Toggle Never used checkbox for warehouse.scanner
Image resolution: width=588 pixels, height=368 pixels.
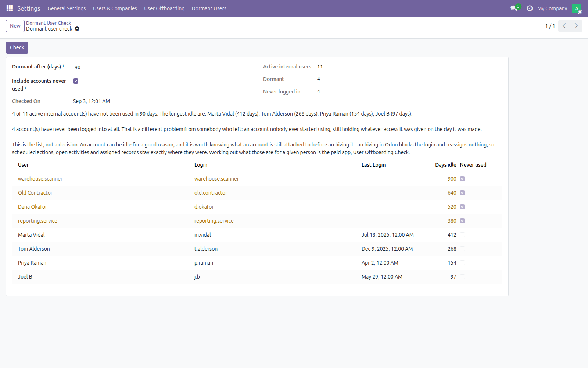(462, 179)
